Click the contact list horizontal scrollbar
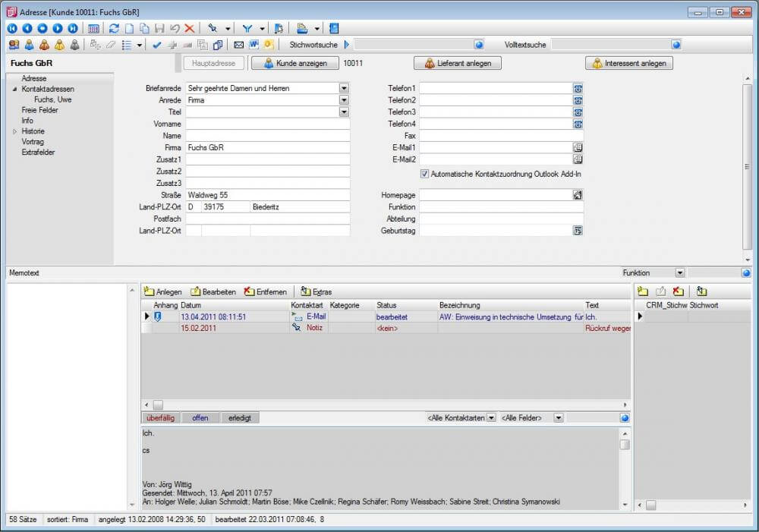Viewport: 759px width, 532px height. (x=386, y=405)
